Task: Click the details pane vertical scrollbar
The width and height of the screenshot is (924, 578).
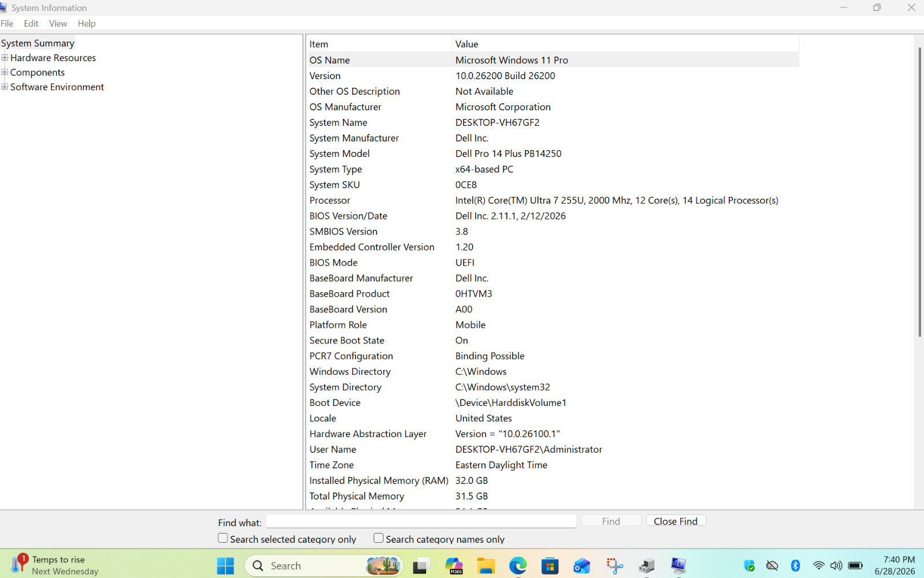Action: pos(919,192)
